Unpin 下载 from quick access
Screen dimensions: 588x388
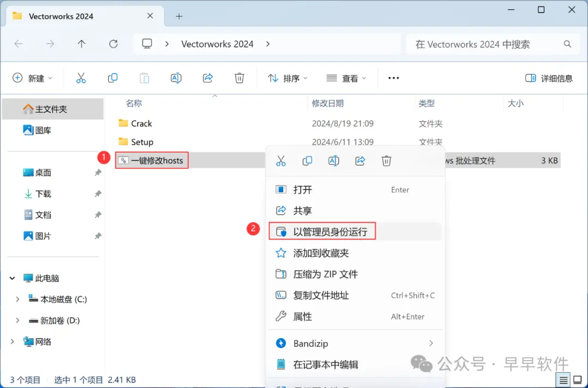coord(98,193)
